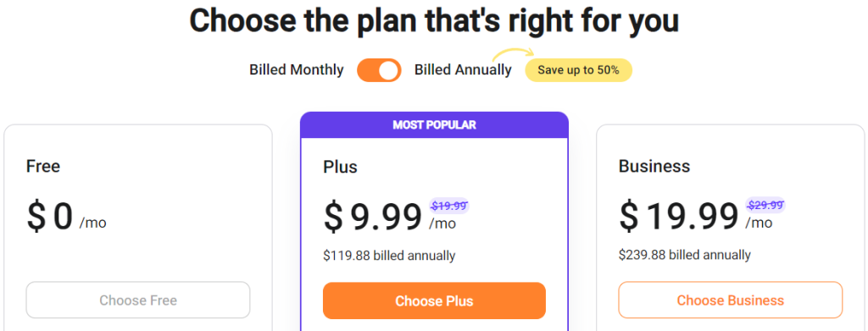Click the Choose Business button

point(730,300)
